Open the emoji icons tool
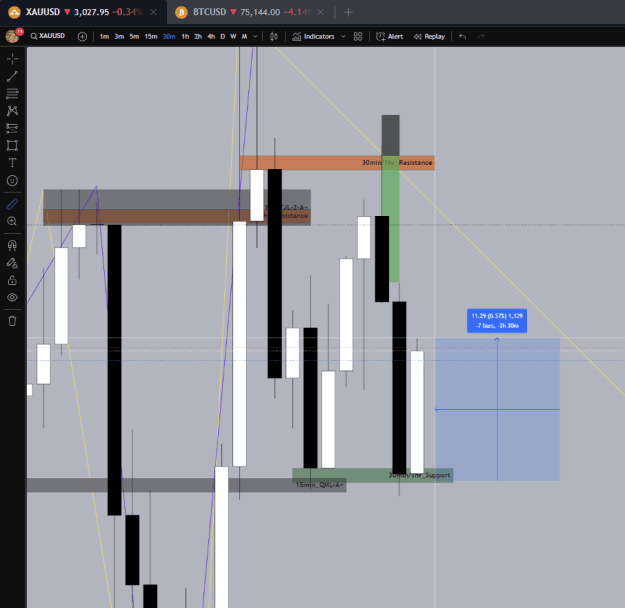Screen dimensions: 625x608 point(12,181)
